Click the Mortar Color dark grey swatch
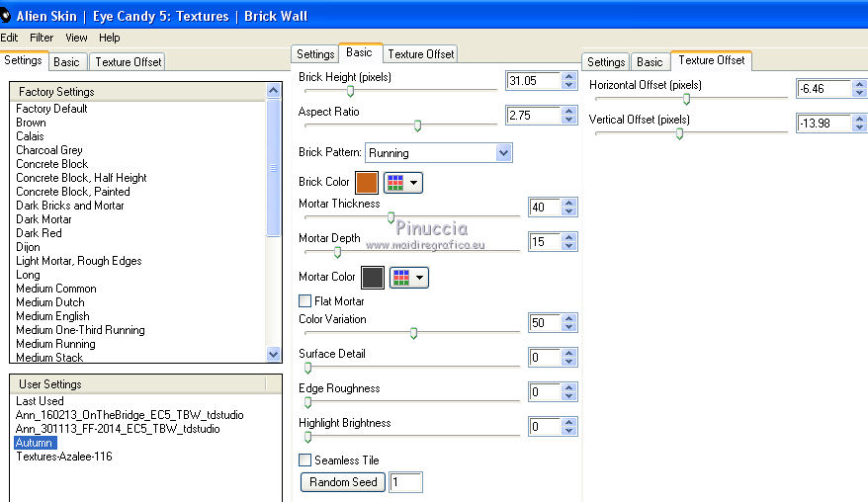 click(373, 278)
